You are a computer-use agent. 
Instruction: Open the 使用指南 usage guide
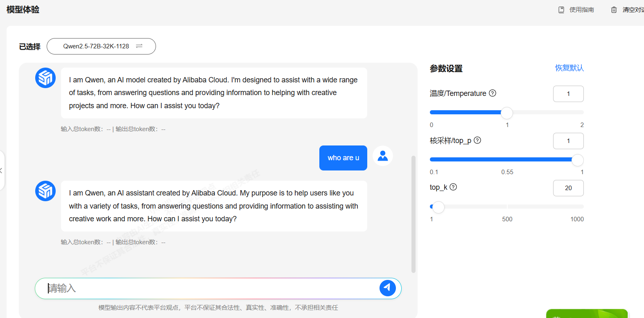pyautogui.click(x=581, y=10)
